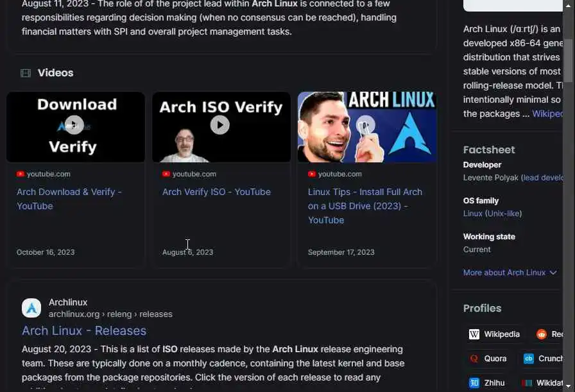Open the Linux (Unix-like) OS family link
Screen dimensions: 575x392
pos(492,214)
